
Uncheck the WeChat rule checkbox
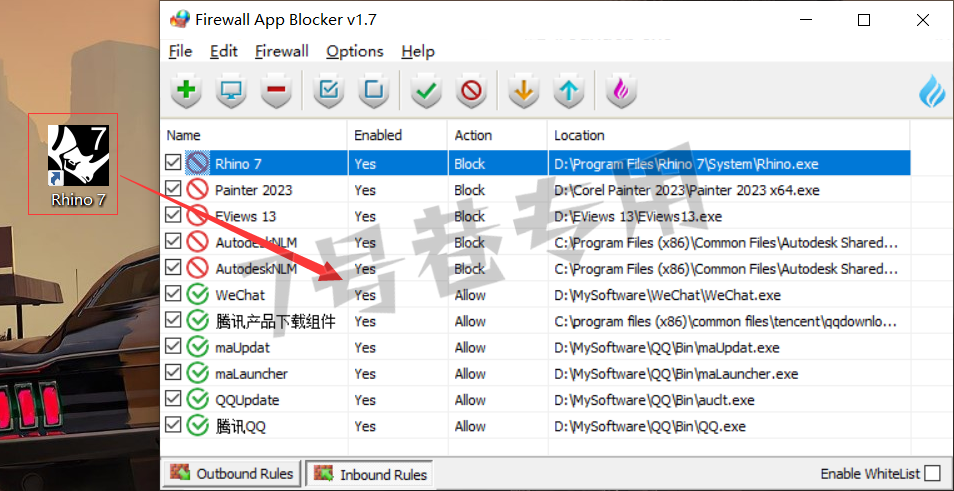(173, 294)
